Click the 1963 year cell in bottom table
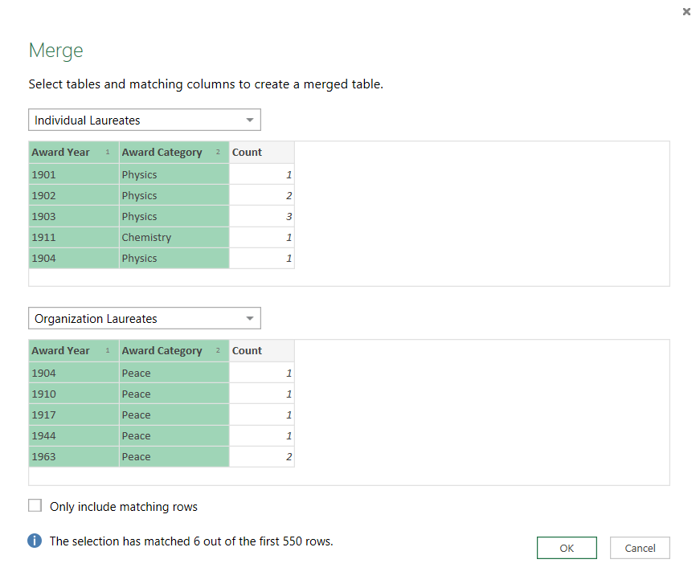This screenshot has width=700, height=588. [x=44, y=457]
